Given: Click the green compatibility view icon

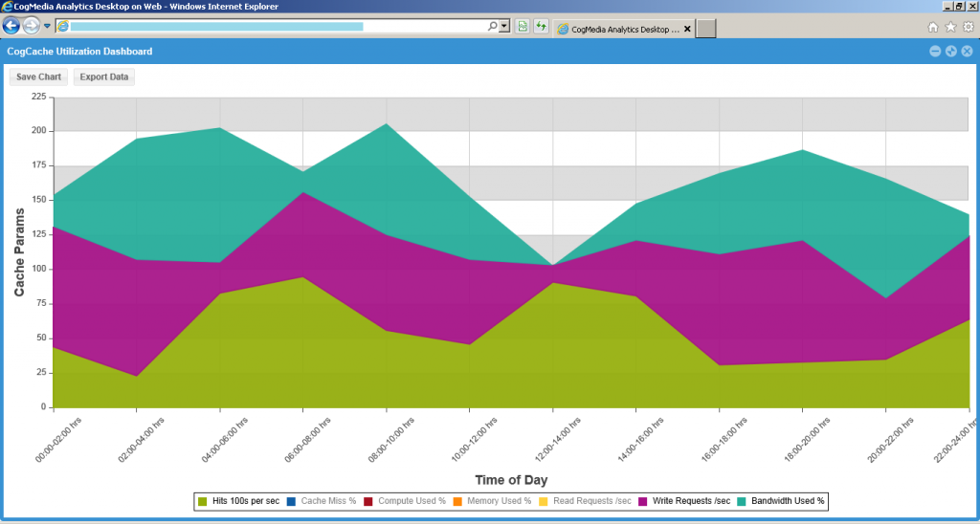Looking at the screenshot, I should [523, 27].
